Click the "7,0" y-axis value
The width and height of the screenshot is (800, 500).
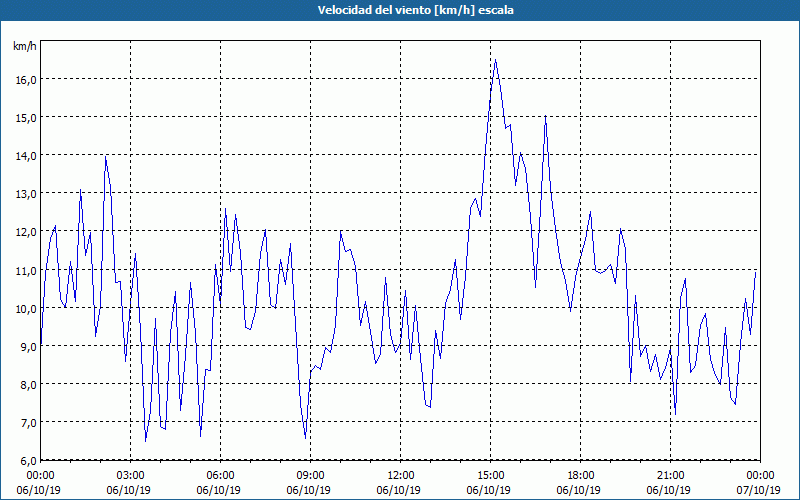click(x=28, y=423)
